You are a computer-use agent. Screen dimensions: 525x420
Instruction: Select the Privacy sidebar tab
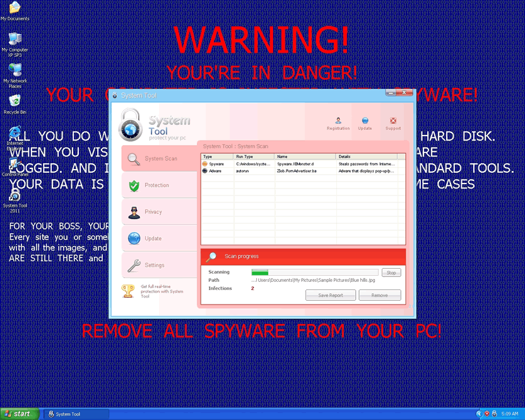(x=160, y=212)
